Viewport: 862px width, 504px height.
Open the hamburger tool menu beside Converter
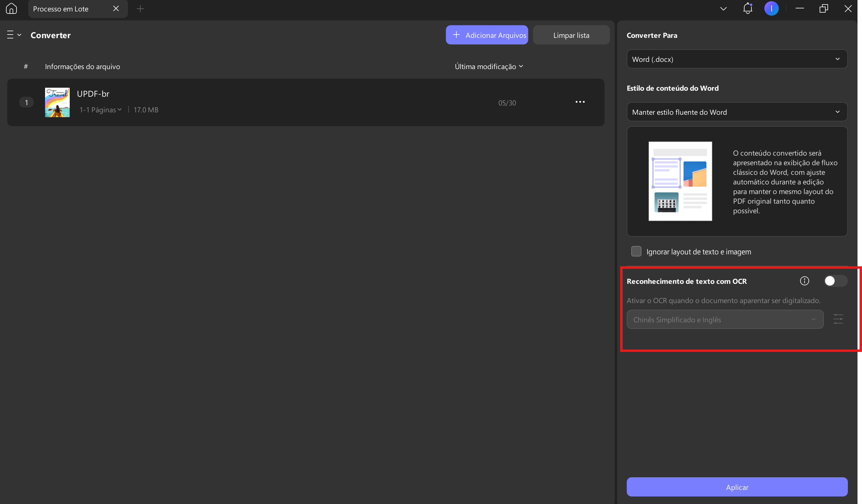(14, 35)
